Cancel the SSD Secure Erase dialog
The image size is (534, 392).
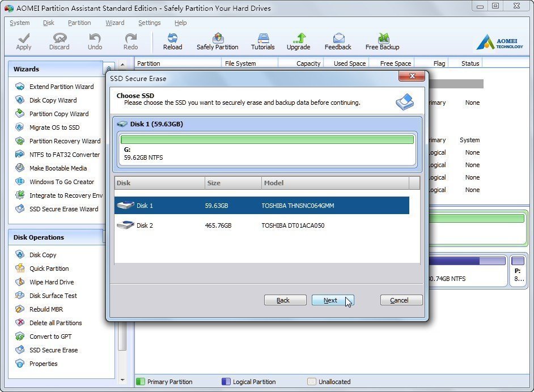pos(401,300)
